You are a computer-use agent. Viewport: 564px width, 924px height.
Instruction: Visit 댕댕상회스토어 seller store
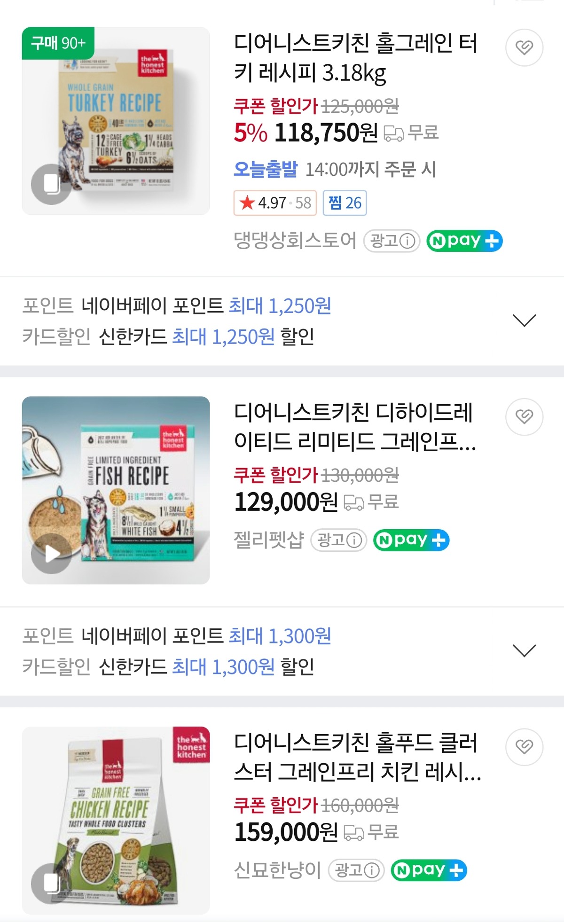point(295,241)
